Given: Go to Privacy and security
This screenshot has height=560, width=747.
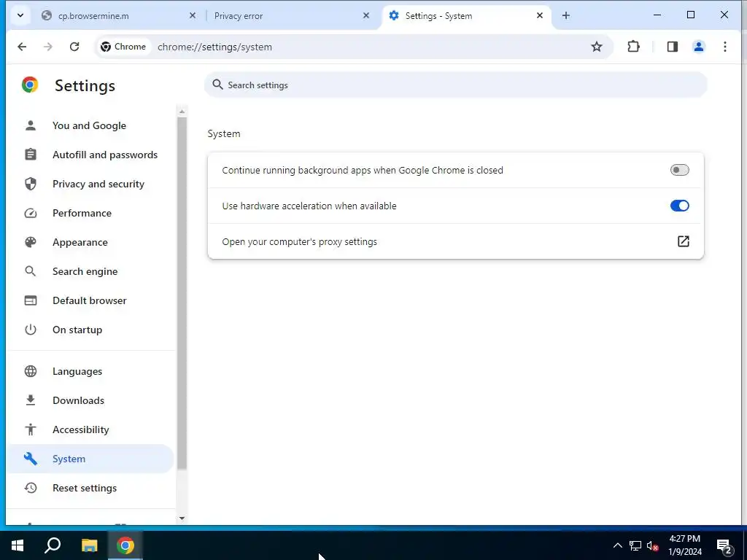Looking at the screenshot, I should pyautogui.click(x=90, y=184).
